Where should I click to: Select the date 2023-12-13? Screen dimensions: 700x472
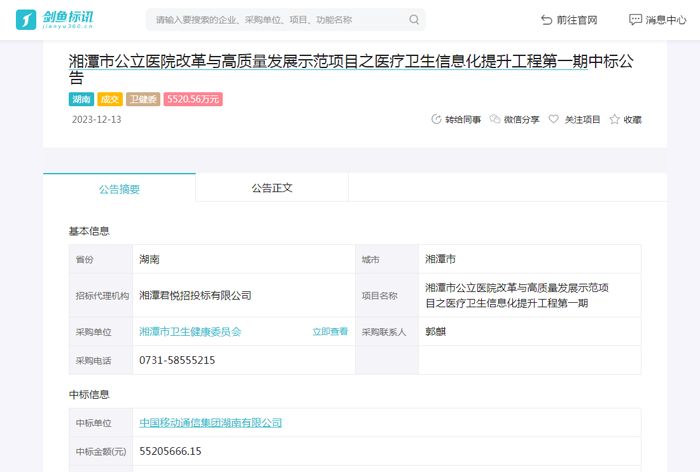(96, 119)
